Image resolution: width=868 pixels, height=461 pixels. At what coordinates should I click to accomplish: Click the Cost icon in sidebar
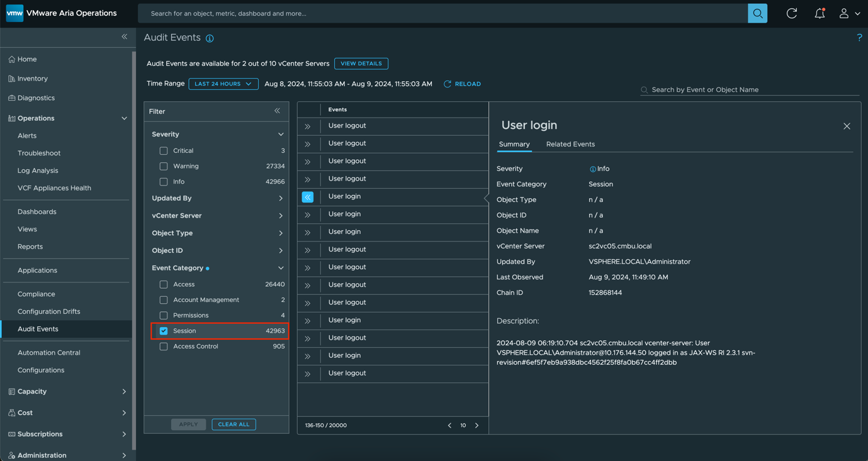[x=12, y=413]
